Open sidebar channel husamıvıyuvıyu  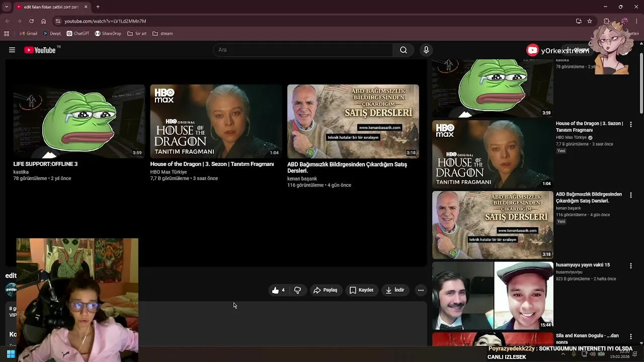pos(569,272)
